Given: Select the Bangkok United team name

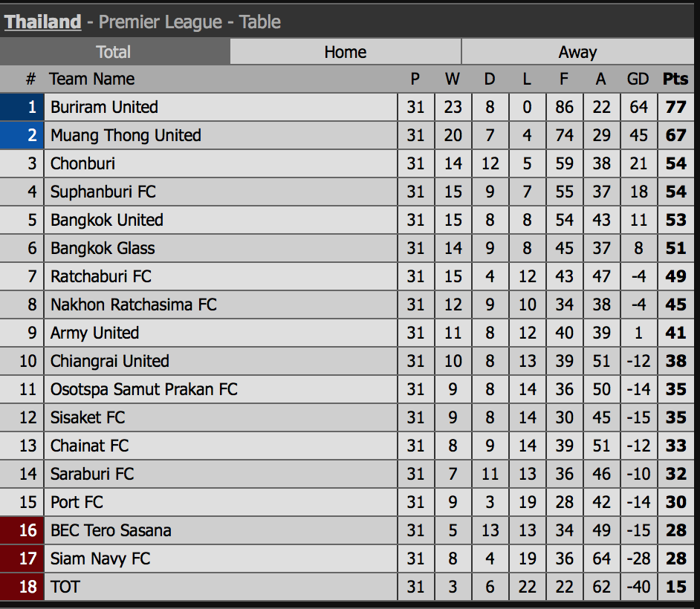Looking at the screenshot, I should click(107, 220).
